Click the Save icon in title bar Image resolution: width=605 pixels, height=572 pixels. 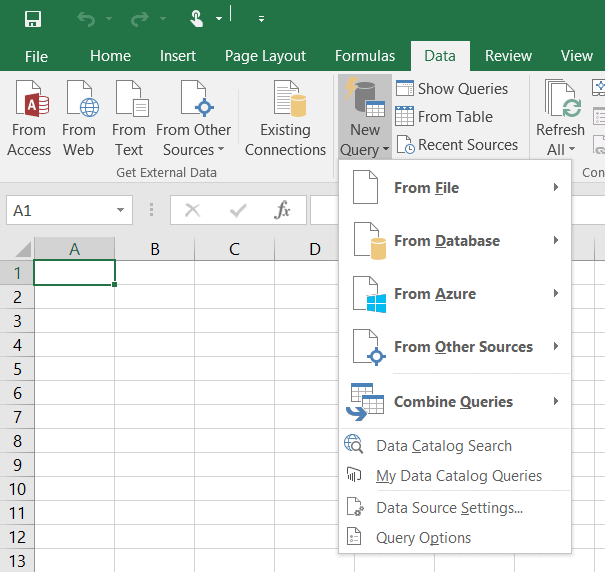pos(32,18)
